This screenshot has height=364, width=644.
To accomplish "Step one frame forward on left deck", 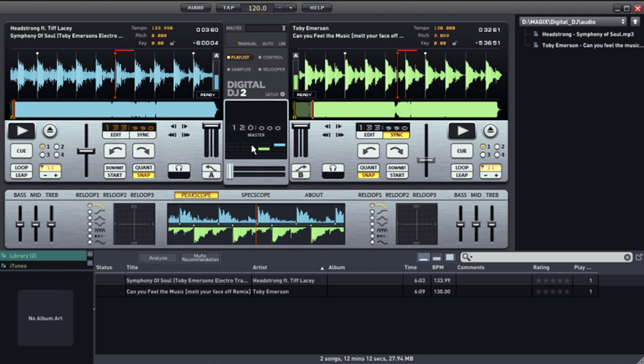I will (185, 126).
